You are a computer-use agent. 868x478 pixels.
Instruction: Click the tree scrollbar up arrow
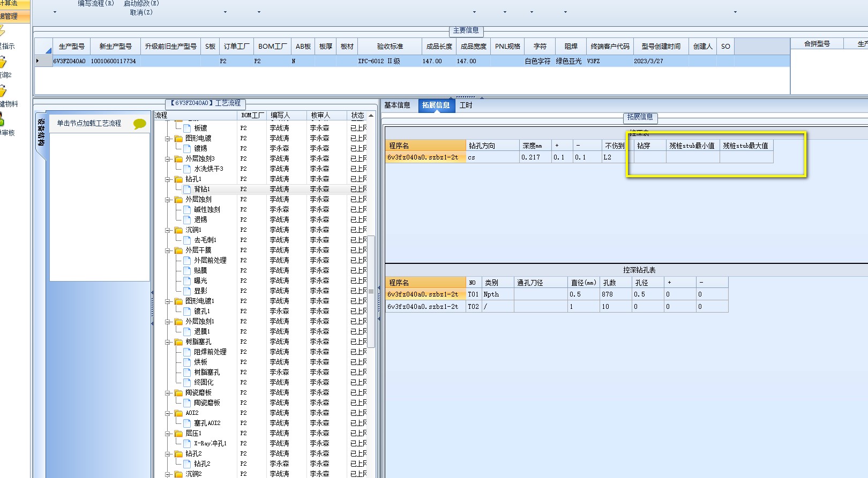tap(371, 115)
